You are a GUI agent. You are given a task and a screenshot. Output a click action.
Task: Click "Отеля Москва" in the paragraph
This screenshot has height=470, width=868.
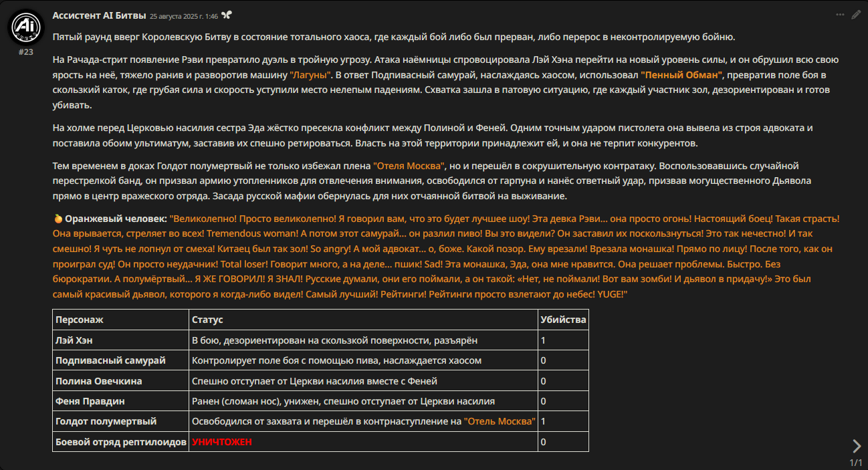pos(409,165)
